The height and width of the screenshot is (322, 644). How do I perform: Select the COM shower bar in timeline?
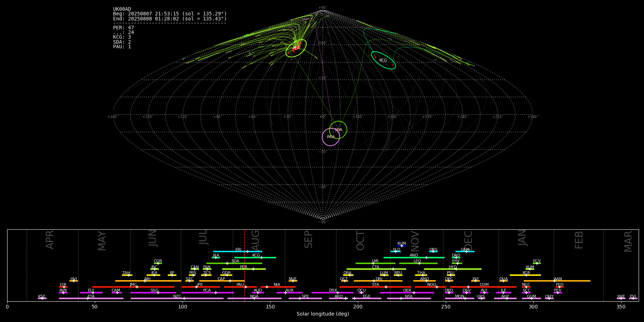484,287
